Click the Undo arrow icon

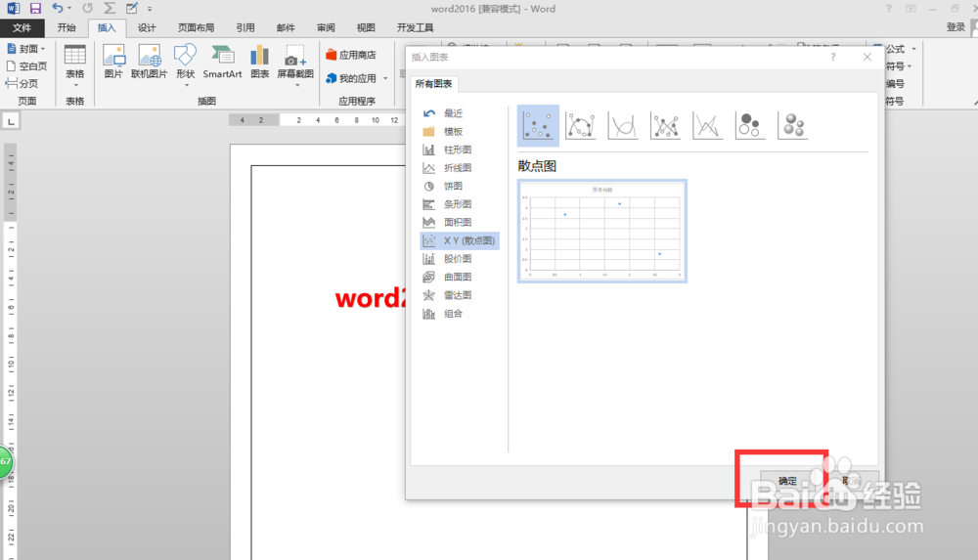pos(58,8)
